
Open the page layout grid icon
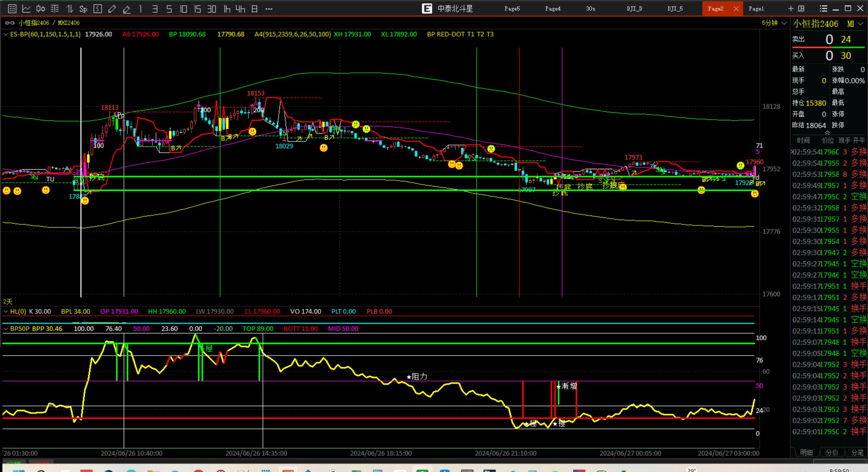[801, 8]
